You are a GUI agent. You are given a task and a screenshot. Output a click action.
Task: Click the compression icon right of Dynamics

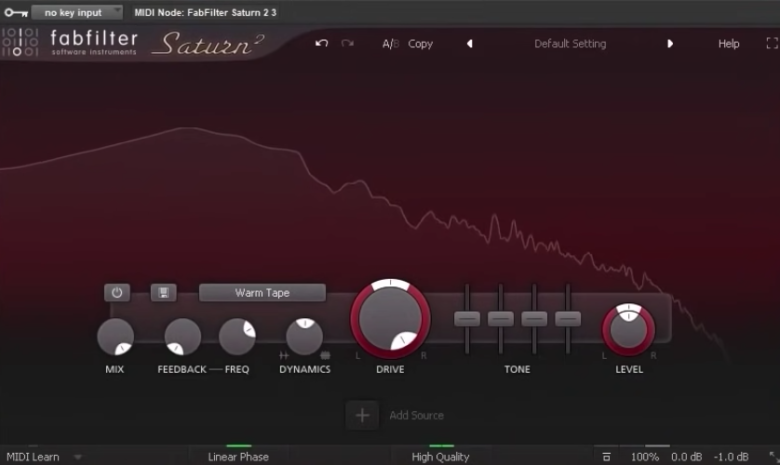[x=325, y=355]
